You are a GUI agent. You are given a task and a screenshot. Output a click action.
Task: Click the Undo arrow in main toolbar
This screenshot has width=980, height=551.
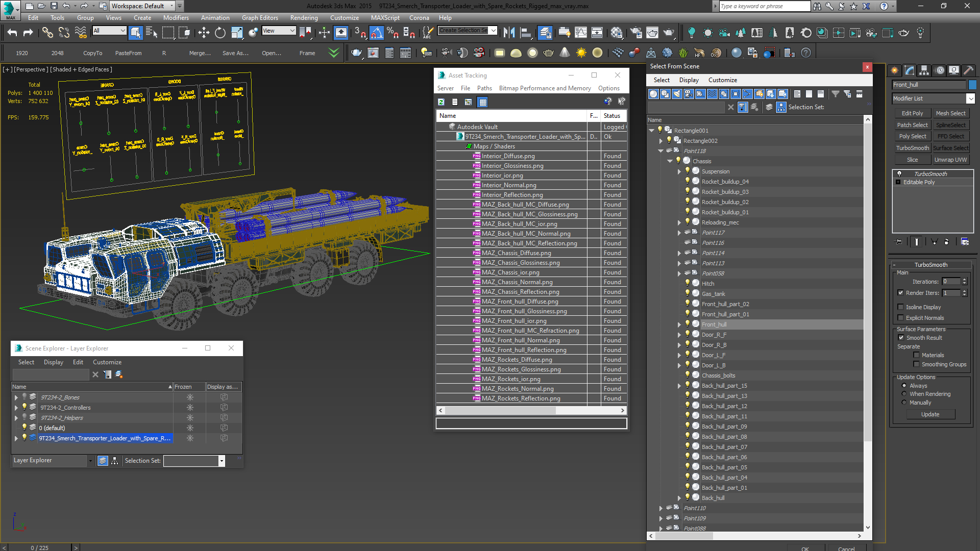12,33
